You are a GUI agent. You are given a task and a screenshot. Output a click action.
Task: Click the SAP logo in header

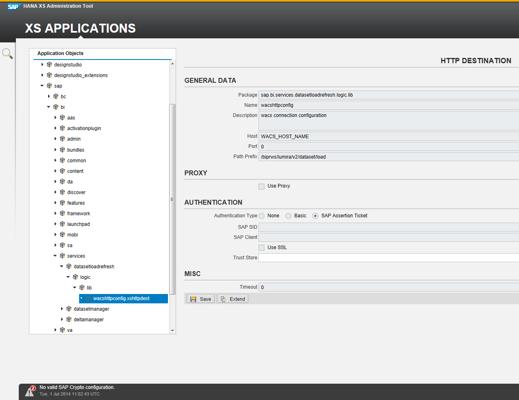[x=14, y=6]
